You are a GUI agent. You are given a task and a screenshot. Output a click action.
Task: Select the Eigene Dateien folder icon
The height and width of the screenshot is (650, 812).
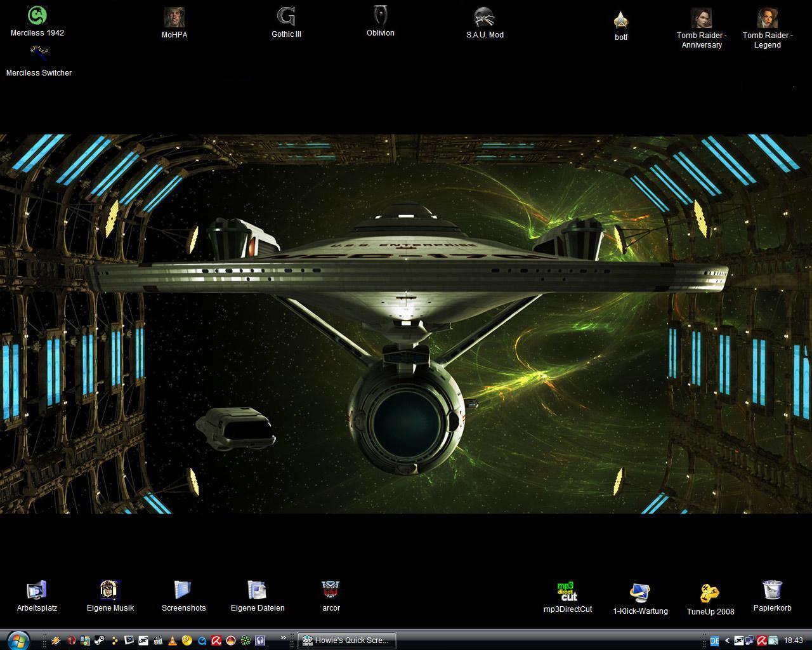pos(258,597)
